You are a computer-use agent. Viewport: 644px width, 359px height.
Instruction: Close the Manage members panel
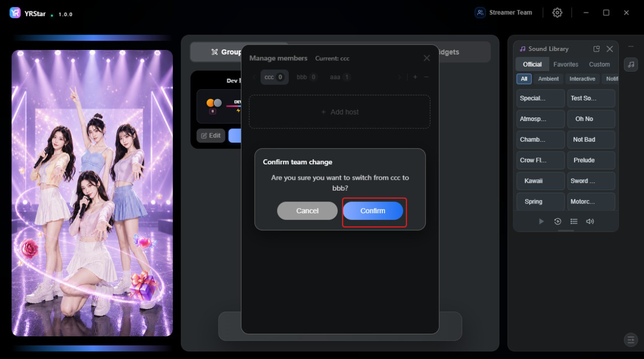point(427,58)
